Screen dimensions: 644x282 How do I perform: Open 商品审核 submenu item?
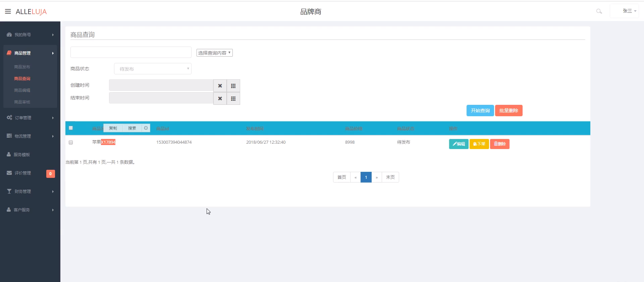(22, 102)
